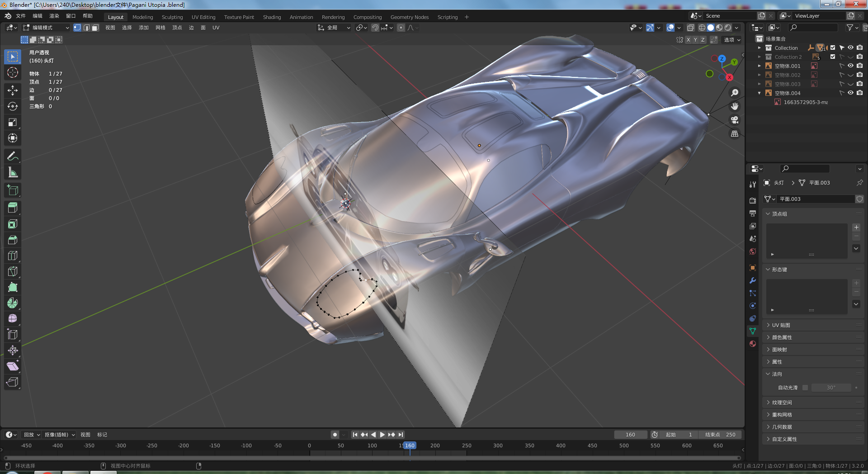The width and height of the screenshot is (868, 474).
Task: Select the Move tool
Action: pos(13,90)
